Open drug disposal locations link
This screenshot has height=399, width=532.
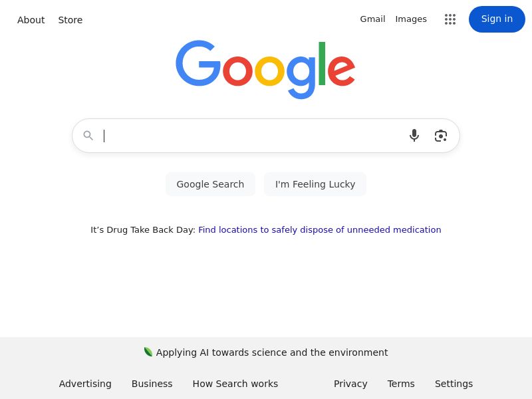coord(319,230)
